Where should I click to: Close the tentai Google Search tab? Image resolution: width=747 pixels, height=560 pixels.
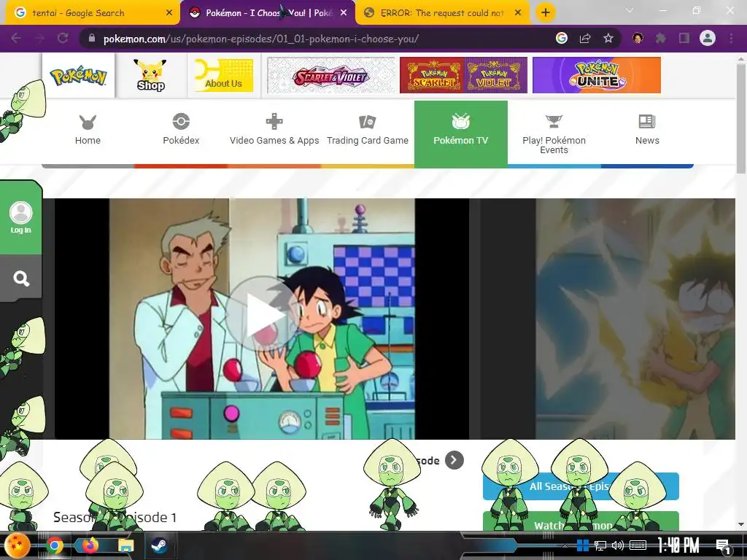tap(169, 13)
